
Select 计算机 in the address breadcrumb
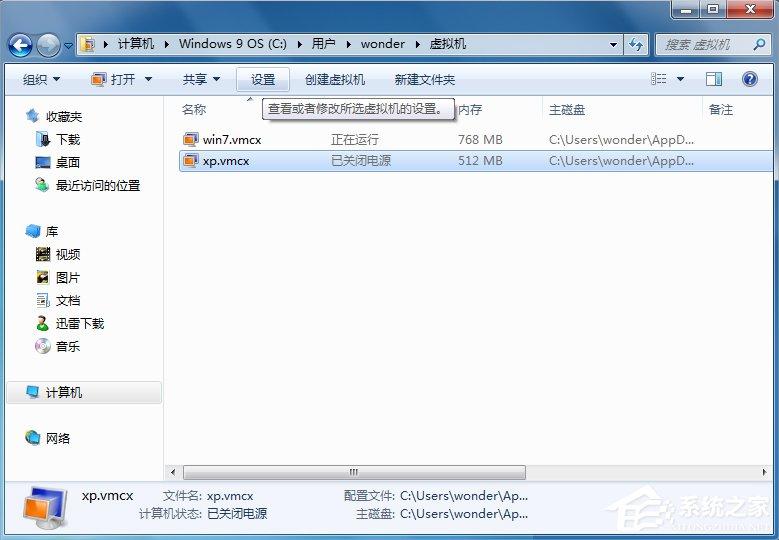tap(136, 44)
